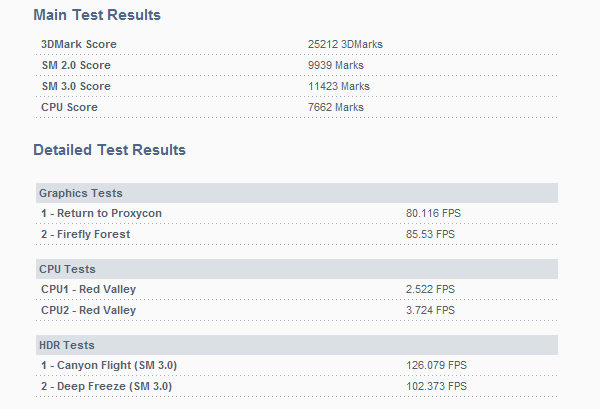Select the Graphics Tests section header

81,193
